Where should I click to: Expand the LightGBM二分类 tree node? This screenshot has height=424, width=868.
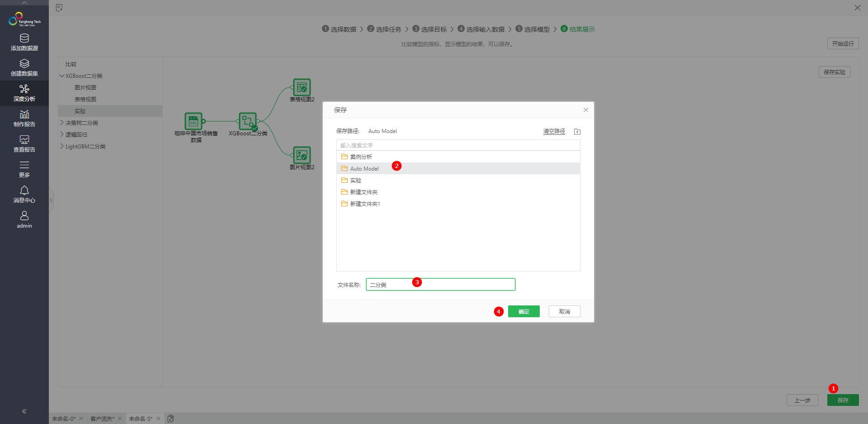pyautogui.click(x=62, y=146)
